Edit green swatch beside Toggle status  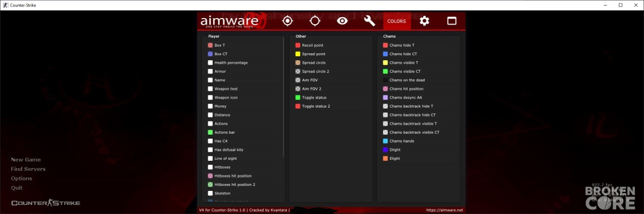click(x=298, y=97)
